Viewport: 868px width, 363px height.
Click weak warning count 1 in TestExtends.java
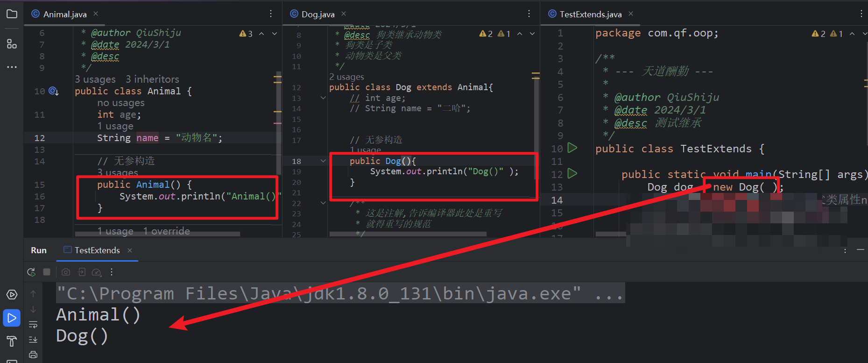pos(837,34)
